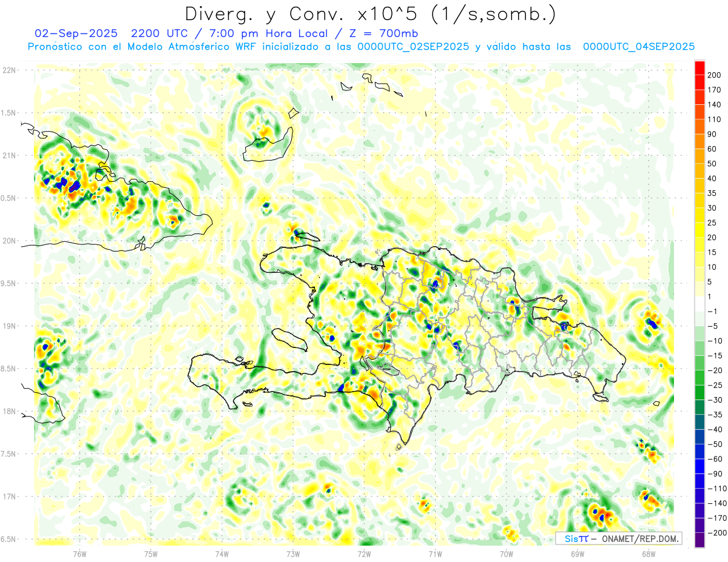Click the color scale value -110
The image size is (728, 562).
[718, 489]
